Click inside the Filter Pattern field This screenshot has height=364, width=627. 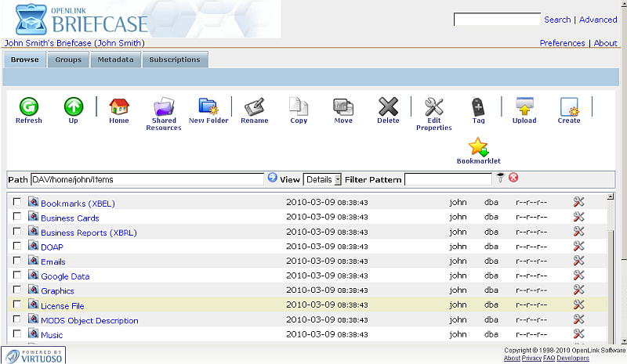point(448,179)
